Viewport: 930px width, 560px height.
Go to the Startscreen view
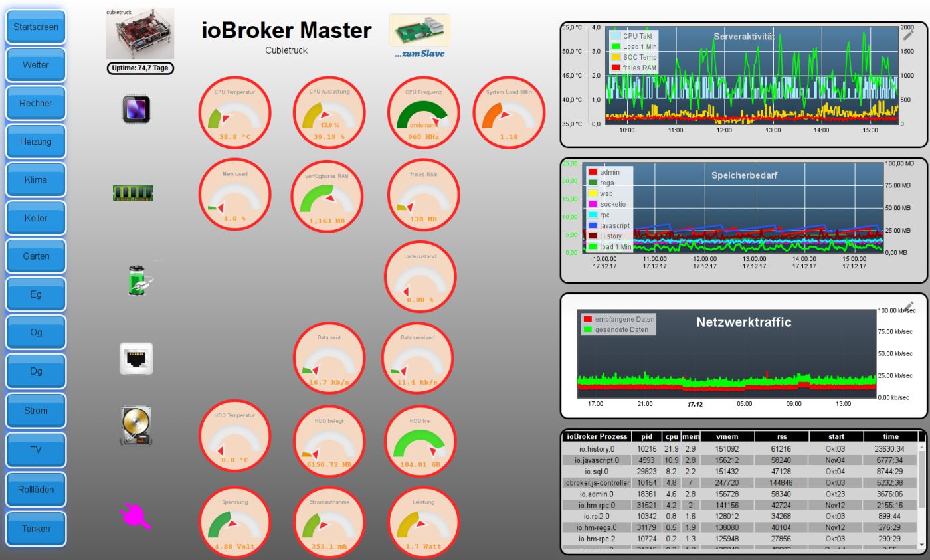pos(36,27)
